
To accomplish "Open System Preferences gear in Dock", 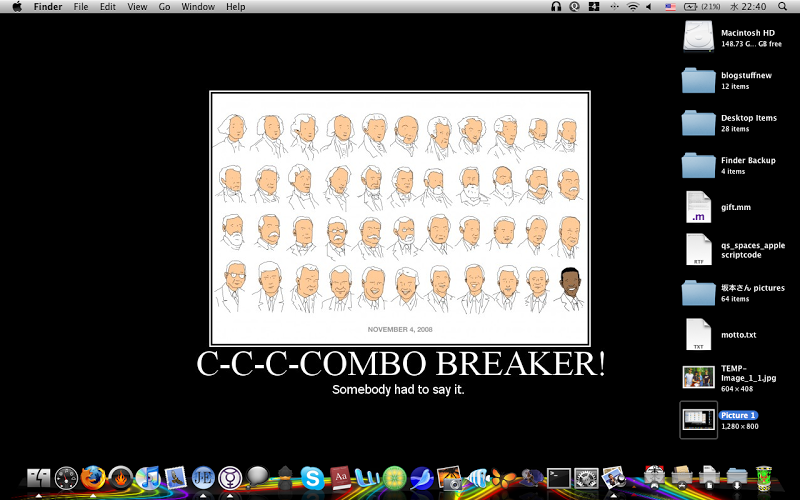I will coord(586,479).
